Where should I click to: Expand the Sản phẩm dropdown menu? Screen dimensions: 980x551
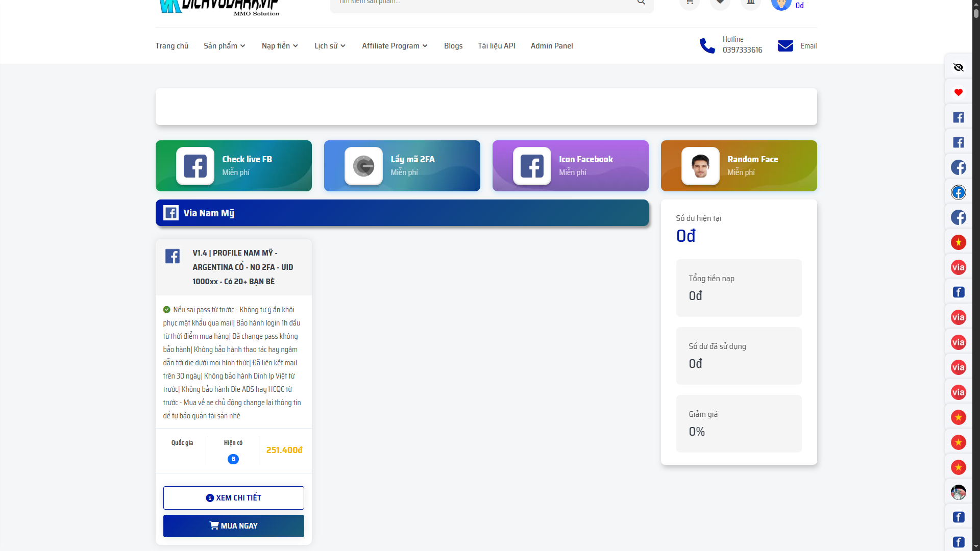click(x=225, y=46)
